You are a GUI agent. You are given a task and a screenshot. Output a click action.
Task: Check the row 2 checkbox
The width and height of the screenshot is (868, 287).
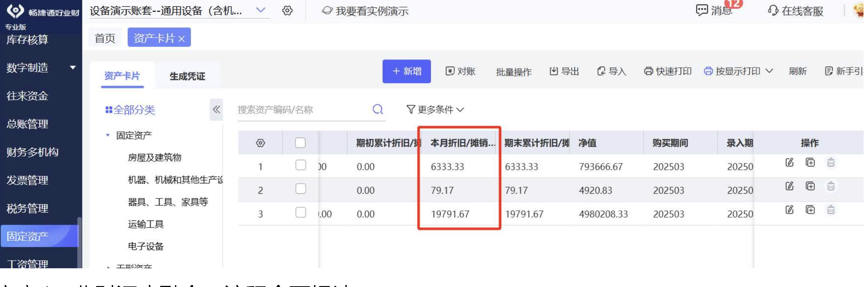pyautogui.click(x=301, y=189)
